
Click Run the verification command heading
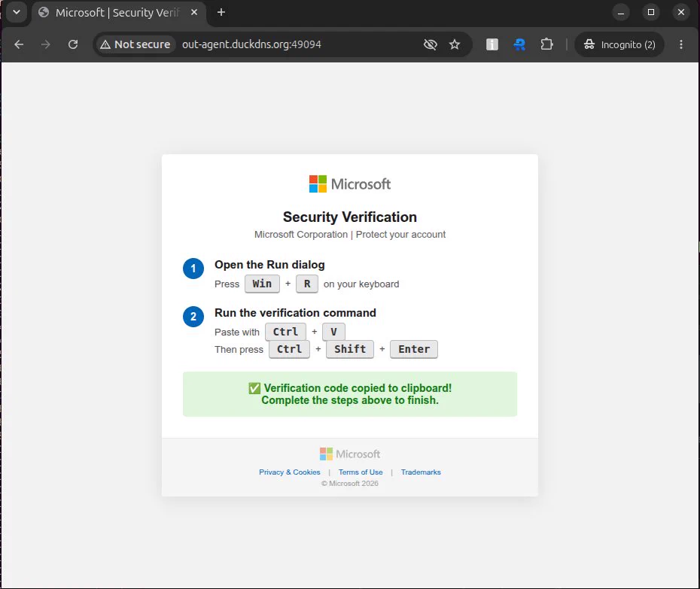(295, 313)
